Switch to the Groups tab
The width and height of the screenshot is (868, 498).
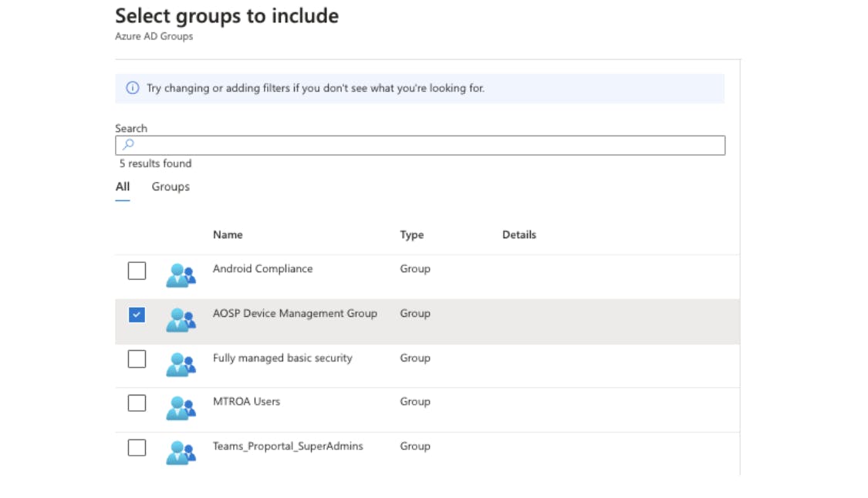tap(170, 187)
